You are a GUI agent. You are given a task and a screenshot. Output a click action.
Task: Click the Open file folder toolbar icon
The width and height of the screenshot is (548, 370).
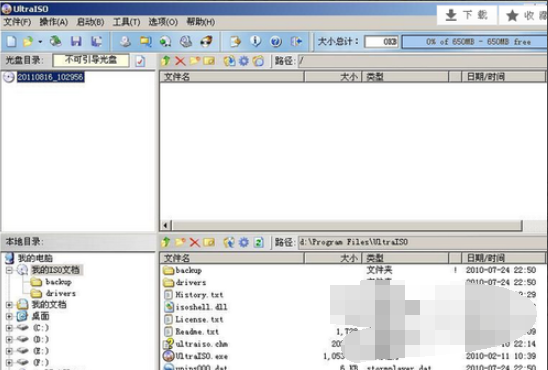28,41
